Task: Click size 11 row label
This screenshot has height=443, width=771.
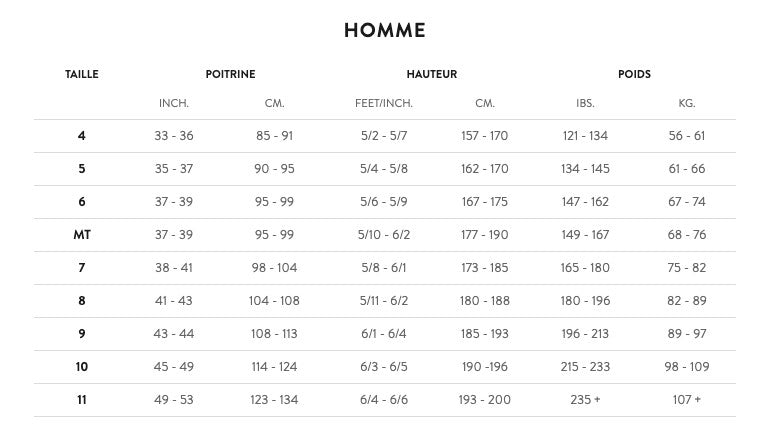Action: tap(82, 400)
